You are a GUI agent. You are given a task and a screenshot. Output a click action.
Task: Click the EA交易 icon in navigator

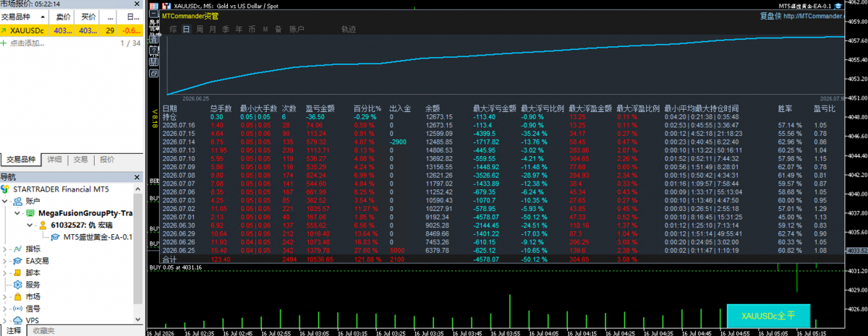point(17,261)
